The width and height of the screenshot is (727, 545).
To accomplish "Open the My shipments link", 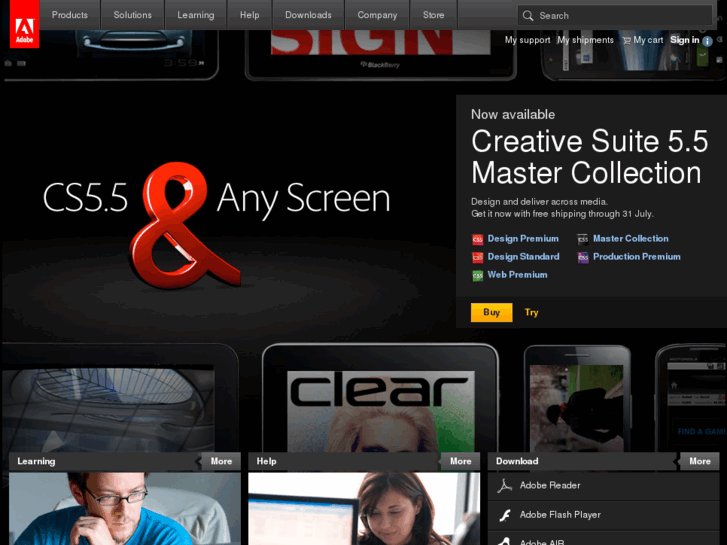I will (586, 40).
